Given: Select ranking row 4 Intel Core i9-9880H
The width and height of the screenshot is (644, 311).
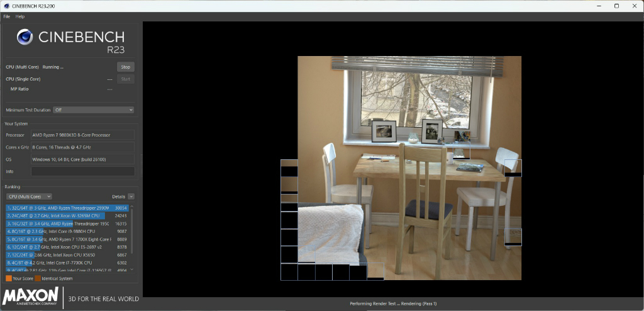Looking at the screenshot, I should pos(67,232).
